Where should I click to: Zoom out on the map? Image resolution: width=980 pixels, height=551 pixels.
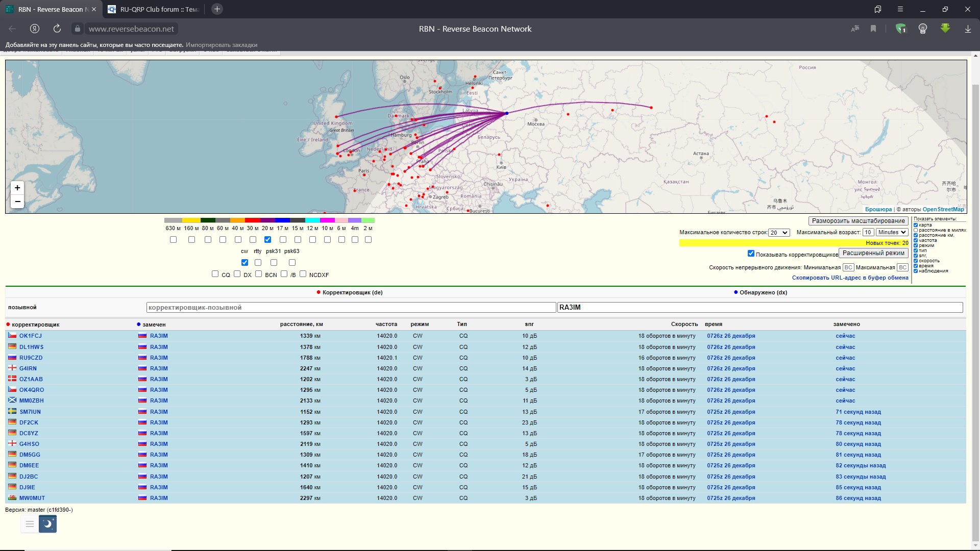pyautogui.click(x=17, y=202)
